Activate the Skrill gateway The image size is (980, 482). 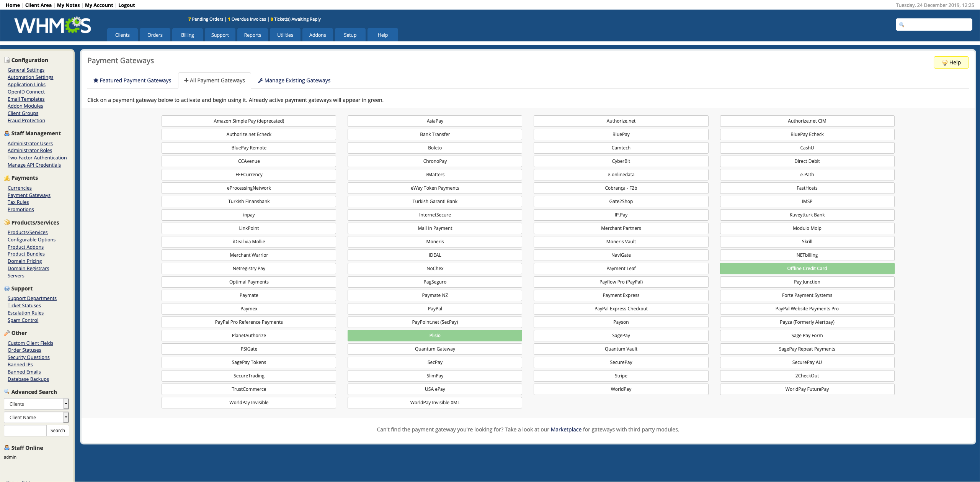807,242
